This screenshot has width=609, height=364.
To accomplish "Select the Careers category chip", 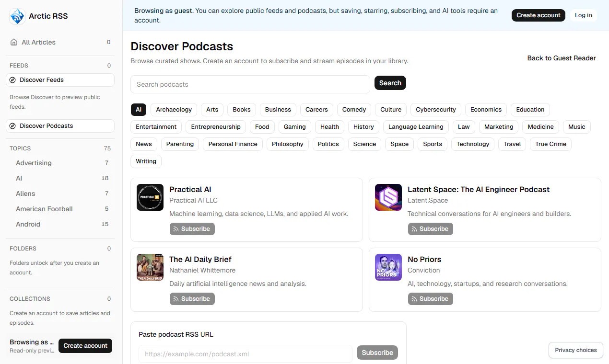I will coord(316,110).
